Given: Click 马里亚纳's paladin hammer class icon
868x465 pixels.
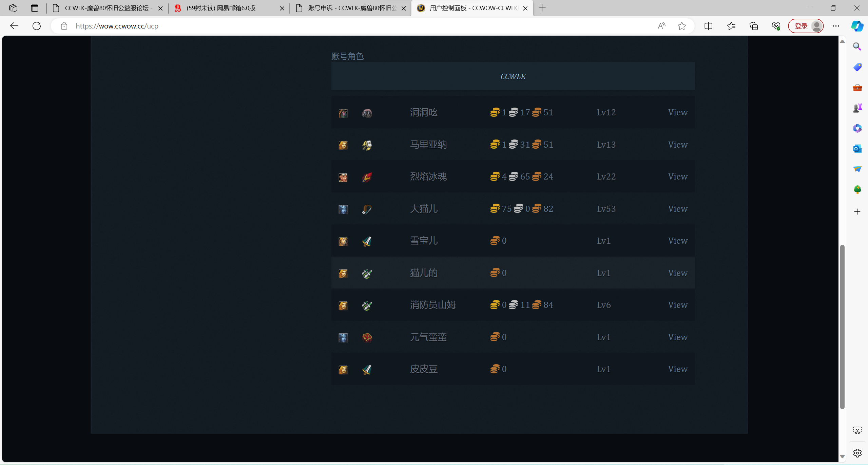Looking at the screenshot, I should click(367, 145).
